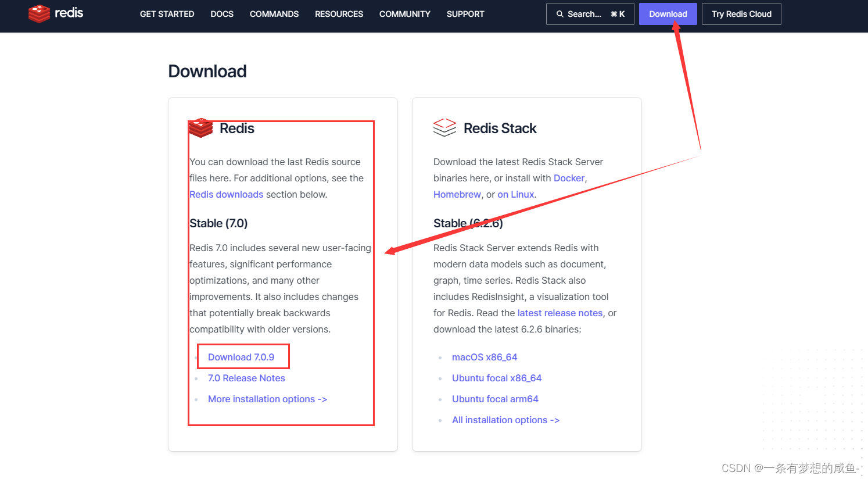Click the Redis logo in the navbar

(x=56, y=13)
